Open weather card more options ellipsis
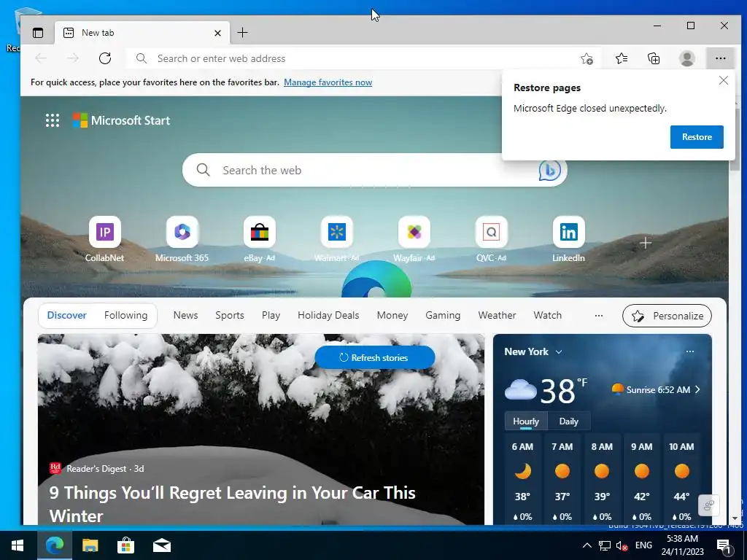Screen dimensions: 747x560 [690, 351]
